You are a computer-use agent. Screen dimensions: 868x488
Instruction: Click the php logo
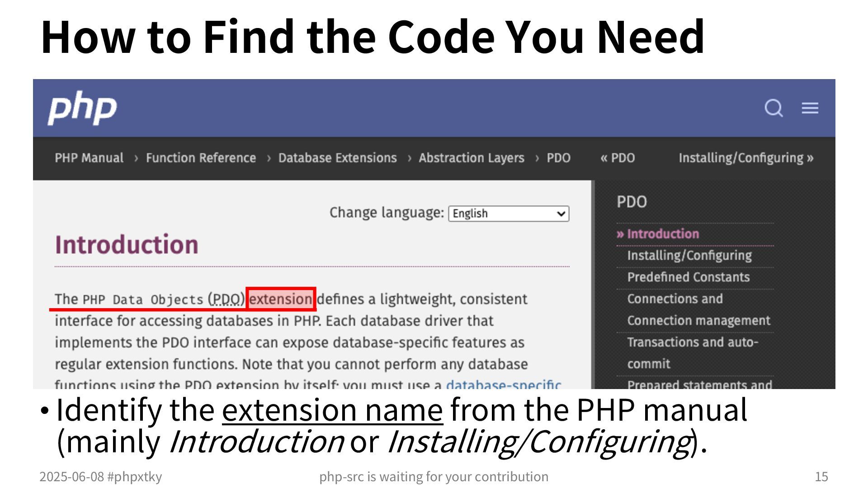[82, 108]
